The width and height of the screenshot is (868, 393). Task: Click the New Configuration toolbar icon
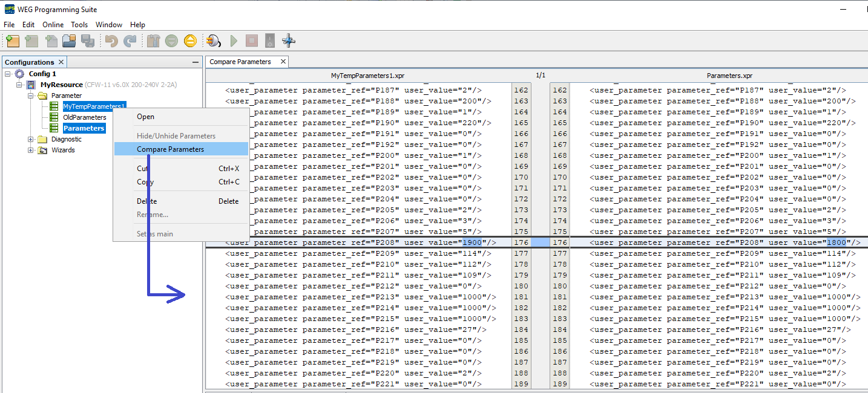[13, 41]
